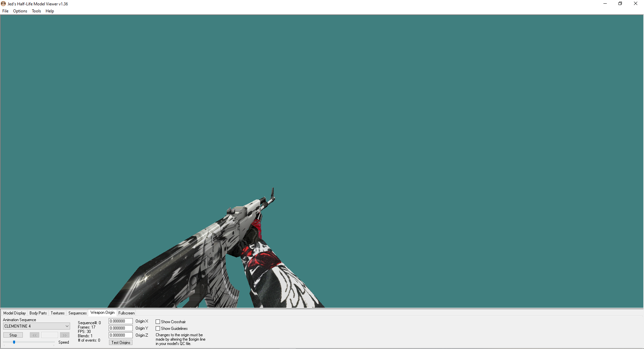Screen dimensions: 644x349
Task: Click the 'Sequence#: 0' readout
Action: [89, 323]
